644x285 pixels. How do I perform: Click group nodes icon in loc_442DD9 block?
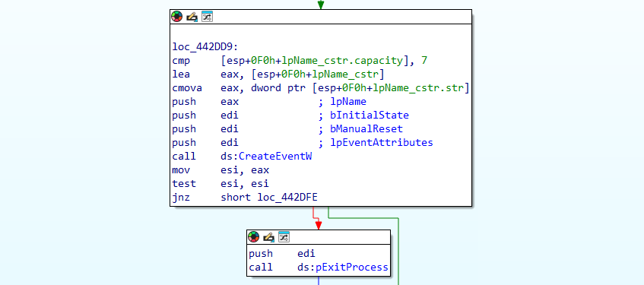[207, 17]
